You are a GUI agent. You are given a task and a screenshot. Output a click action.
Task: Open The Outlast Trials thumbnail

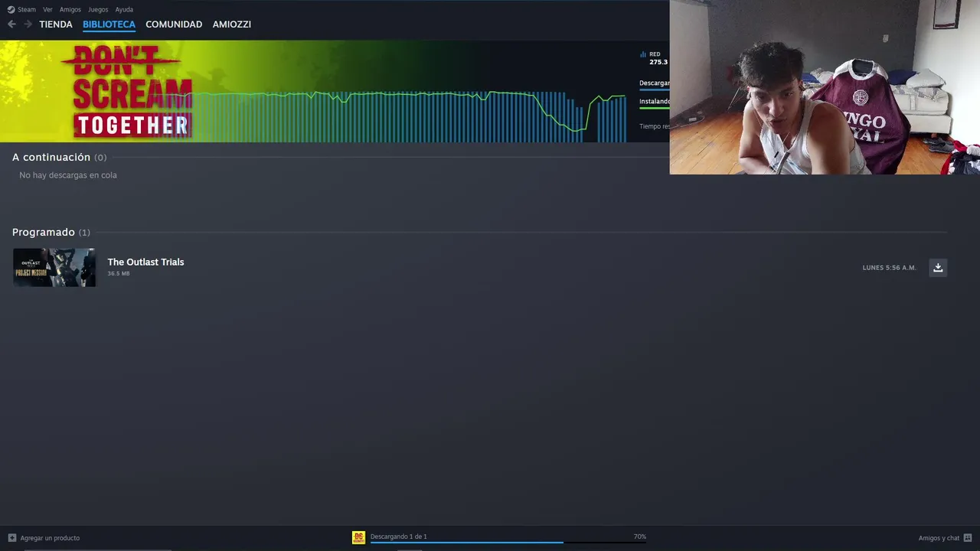point(54,267)
